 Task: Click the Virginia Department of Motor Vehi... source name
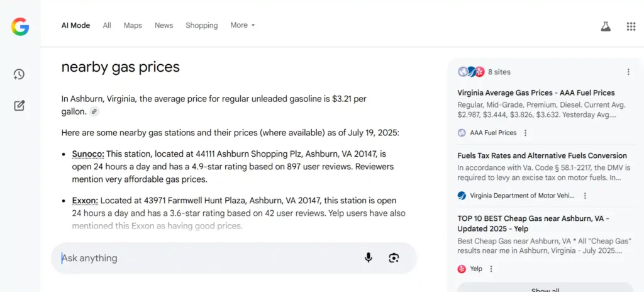point(522,196)
